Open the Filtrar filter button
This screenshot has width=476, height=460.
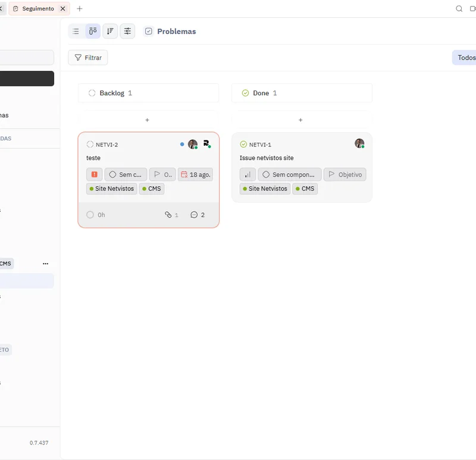pyautogui.click(x=87, y=58)
